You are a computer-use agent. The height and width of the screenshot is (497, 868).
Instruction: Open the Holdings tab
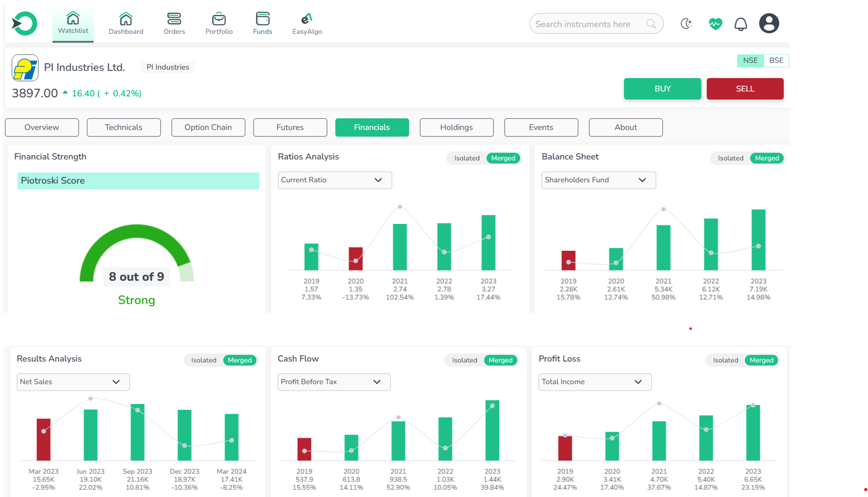456,128
